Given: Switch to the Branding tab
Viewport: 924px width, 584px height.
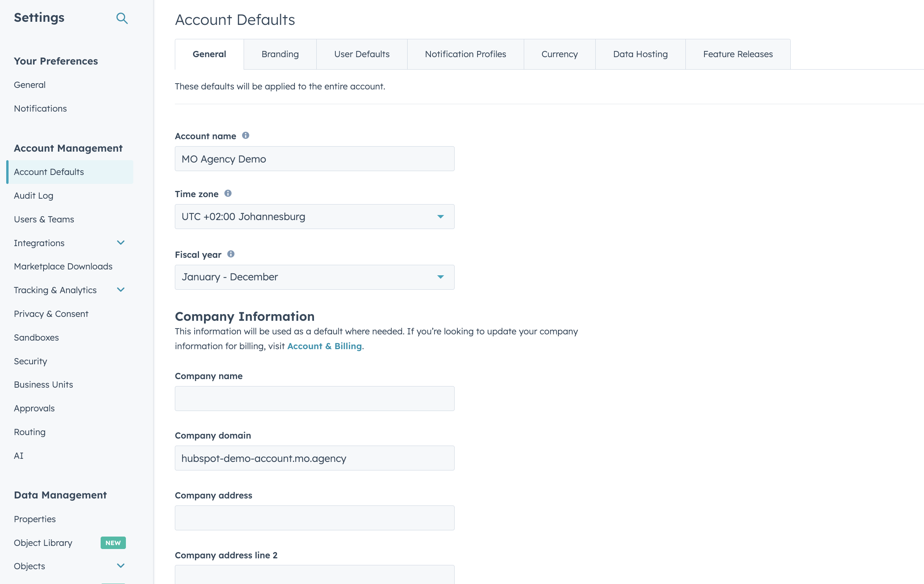Looking at the screenshot, I should [280, 54].
